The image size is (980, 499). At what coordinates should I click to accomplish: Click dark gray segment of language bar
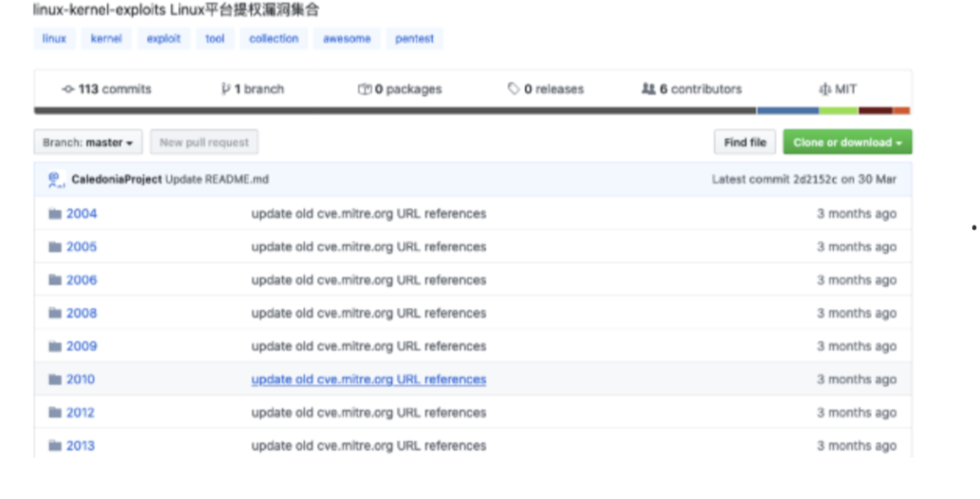(x=395, y=112)
